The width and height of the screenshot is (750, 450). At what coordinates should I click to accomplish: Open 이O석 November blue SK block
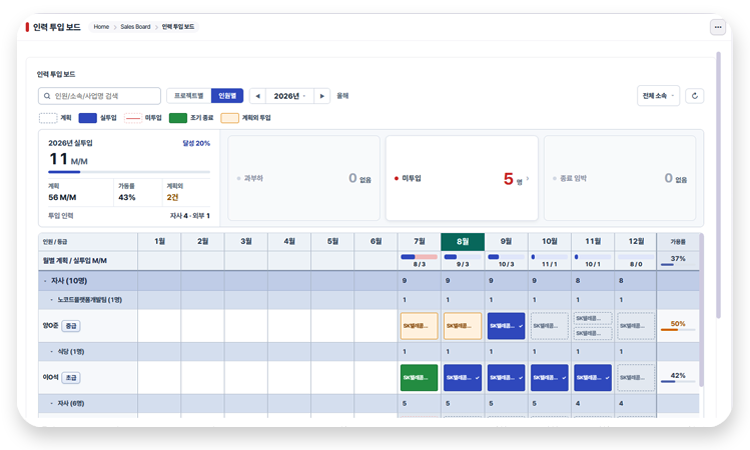[x=593, y=377]
